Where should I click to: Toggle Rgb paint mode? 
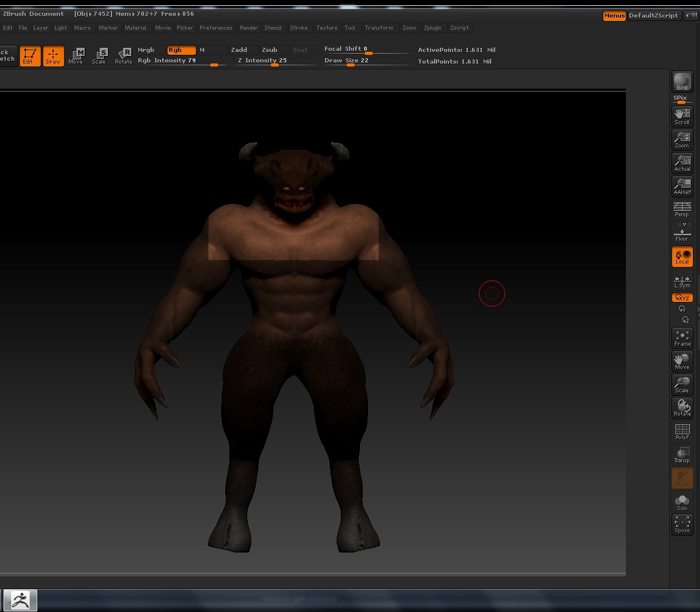pos(181,50)
